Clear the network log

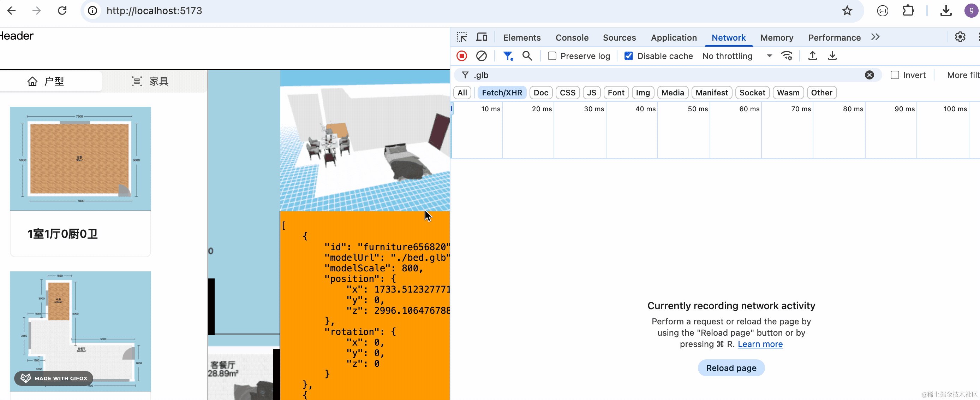[481, 56]
